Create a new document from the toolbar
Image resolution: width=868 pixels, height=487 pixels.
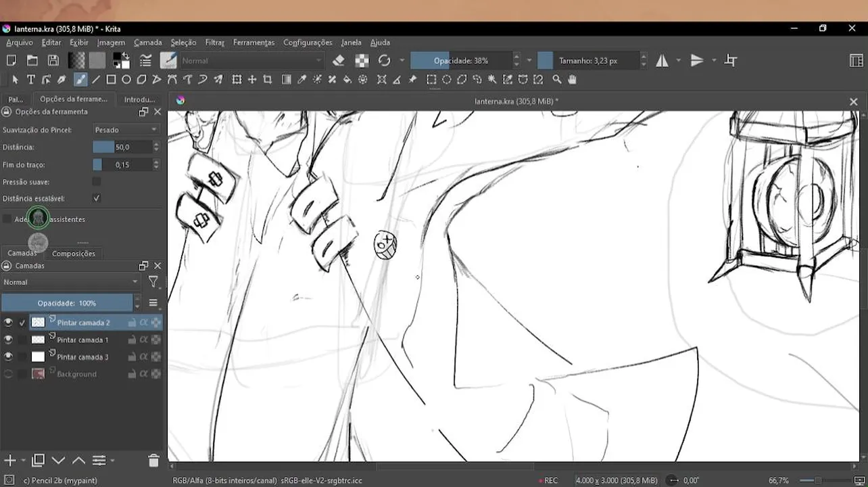(x=11, y=60)
